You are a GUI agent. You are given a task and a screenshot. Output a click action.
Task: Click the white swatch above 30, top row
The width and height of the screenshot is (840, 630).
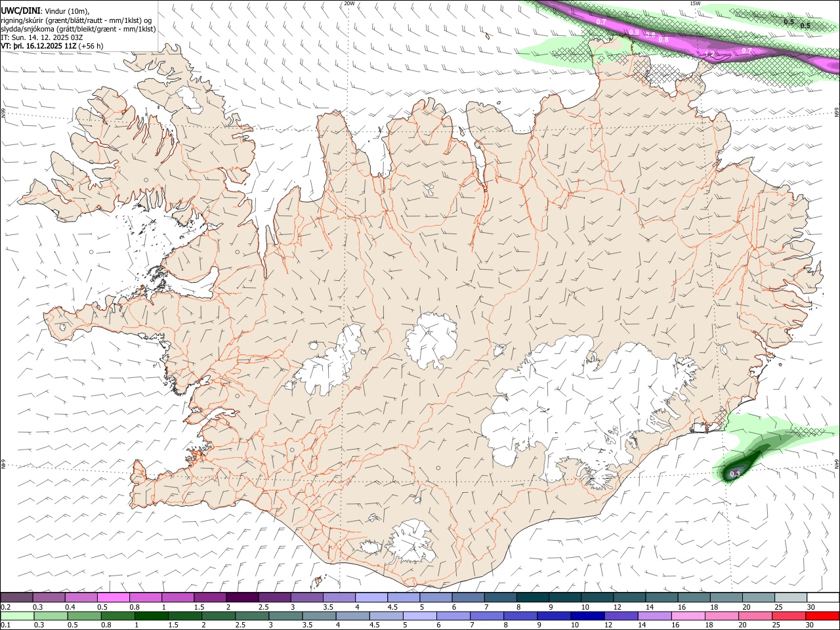pyautogui.click(x=823, y=598)
